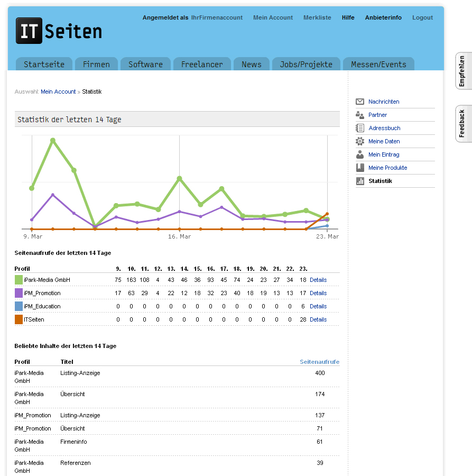Click the '23. Mar' chart axis label

[327, 236]
